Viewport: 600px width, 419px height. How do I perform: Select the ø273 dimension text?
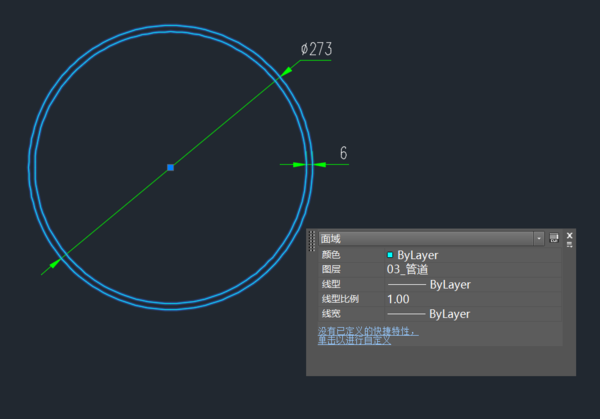click(316, 49)
